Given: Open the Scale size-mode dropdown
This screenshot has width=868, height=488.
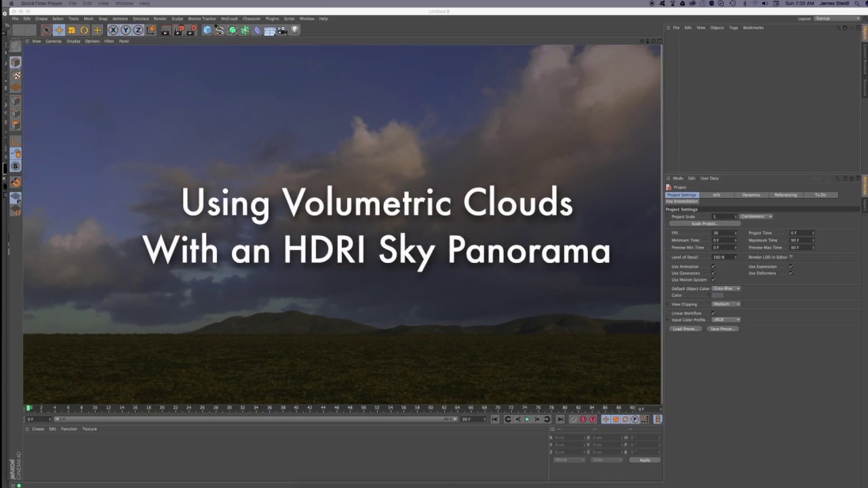Looking at the screenshot, I should click(606, 460).
